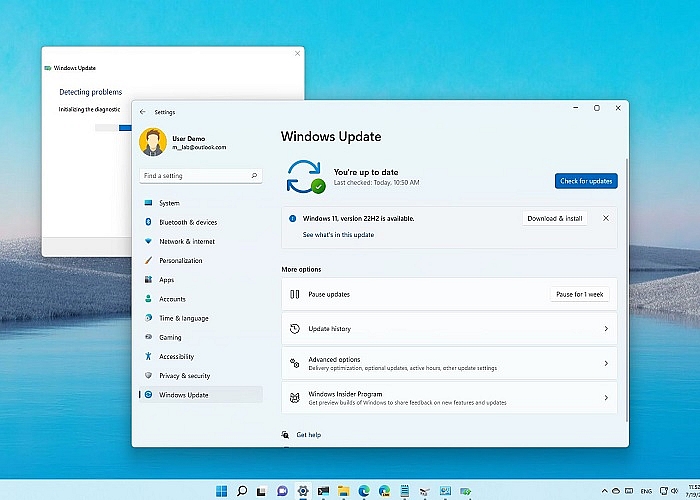The width and height of the screenshot is (700, 500).
Task: Open taskbar Search
Action: coord(242,491)
